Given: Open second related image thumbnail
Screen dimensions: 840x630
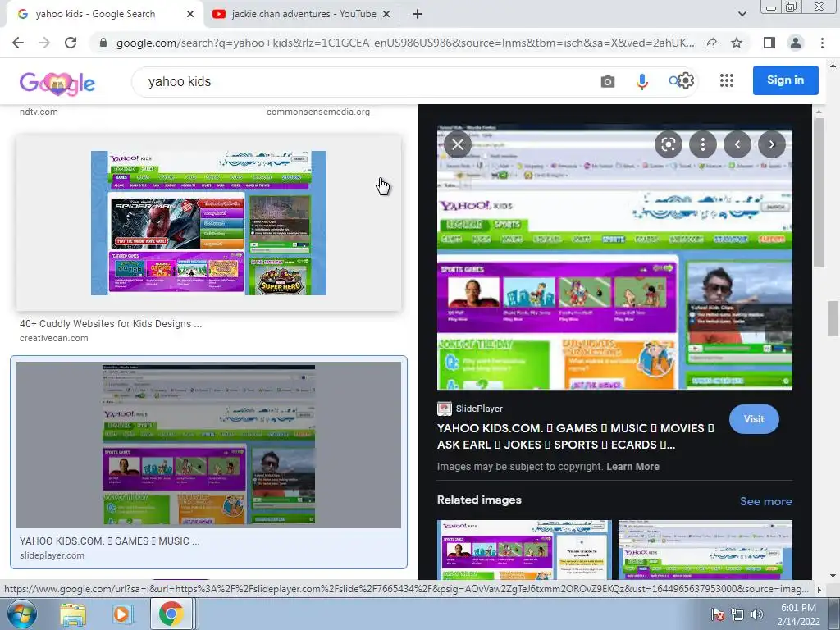Looking at the screenshot, I should point(705,550).
